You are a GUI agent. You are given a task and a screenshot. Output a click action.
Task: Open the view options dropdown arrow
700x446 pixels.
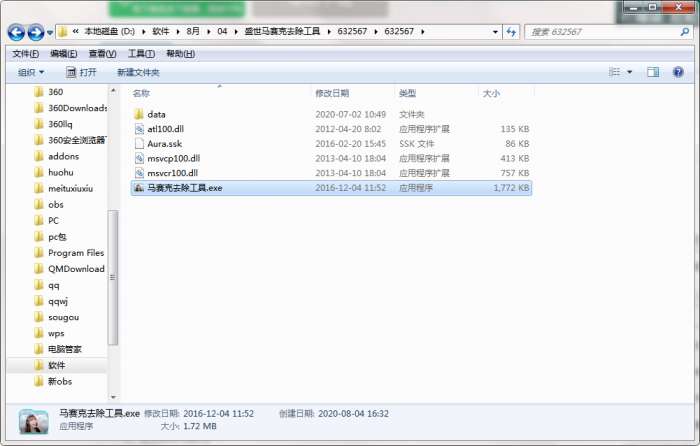pos(629,72)
